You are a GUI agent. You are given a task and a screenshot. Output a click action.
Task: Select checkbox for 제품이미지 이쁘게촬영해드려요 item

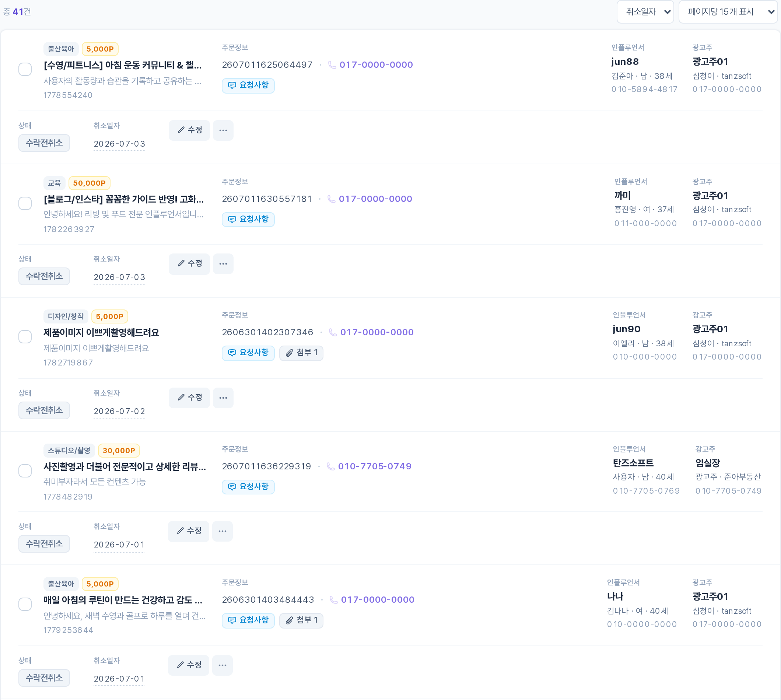click(x=25, y=336)
